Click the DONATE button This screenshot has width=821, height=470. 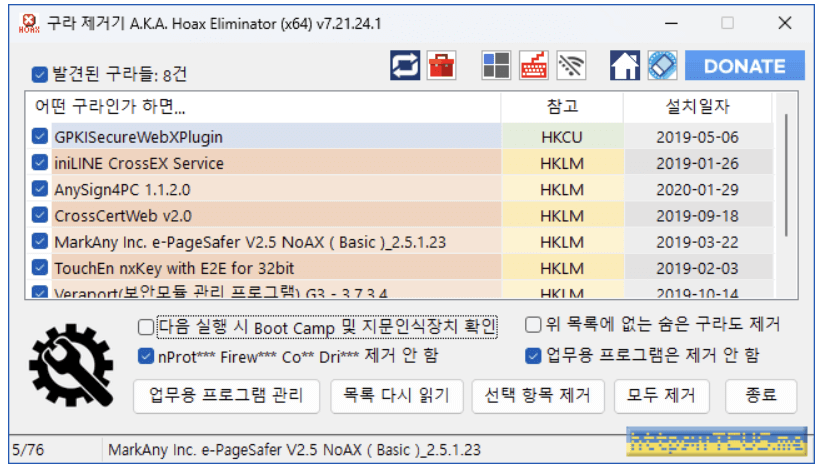point(745,65)
